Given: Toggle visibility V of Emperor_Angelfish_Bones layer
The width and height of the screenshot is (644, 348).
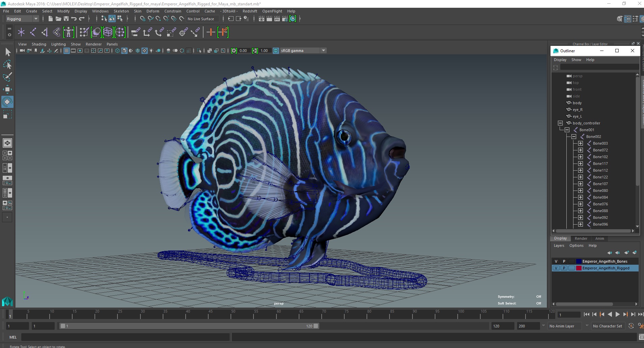Looking at the screenshot, I should pyautogui.click(x=556, y=261).
